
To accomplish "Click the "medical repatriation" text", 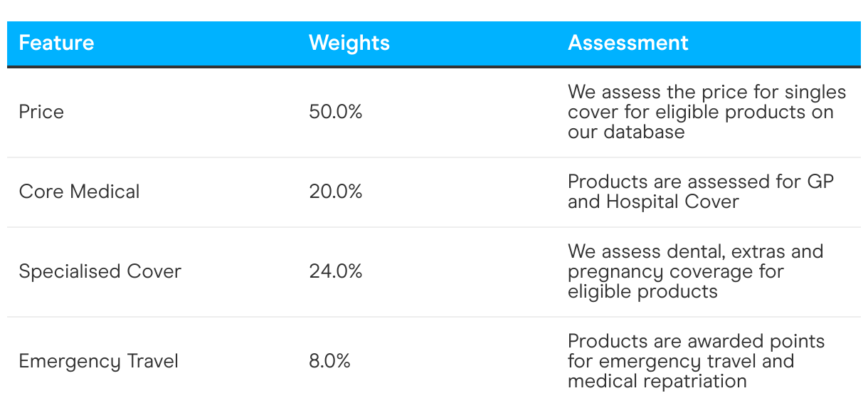I will pyautogui.click(x=657, y=381).
